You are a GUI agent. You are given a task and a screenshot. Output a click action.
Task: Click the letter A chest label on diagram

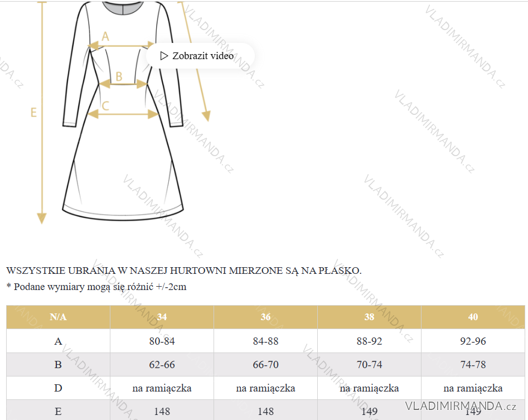point(105,37)
